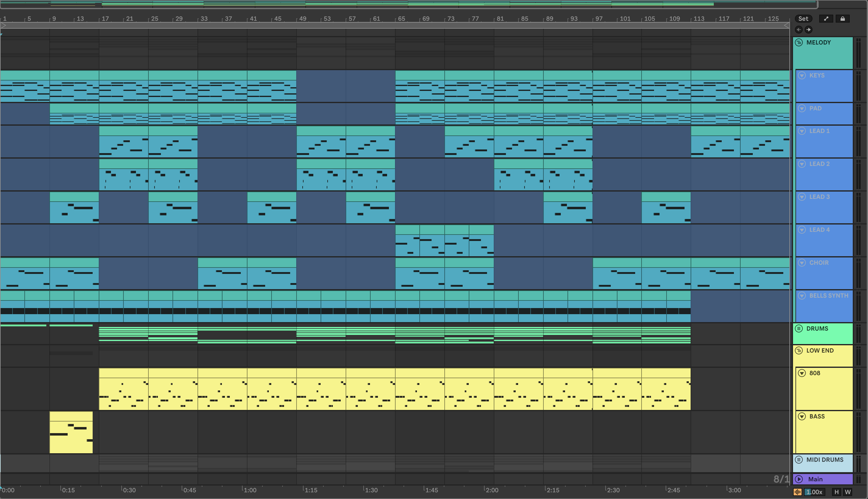Select the PAD track title

tap(815, 108)
